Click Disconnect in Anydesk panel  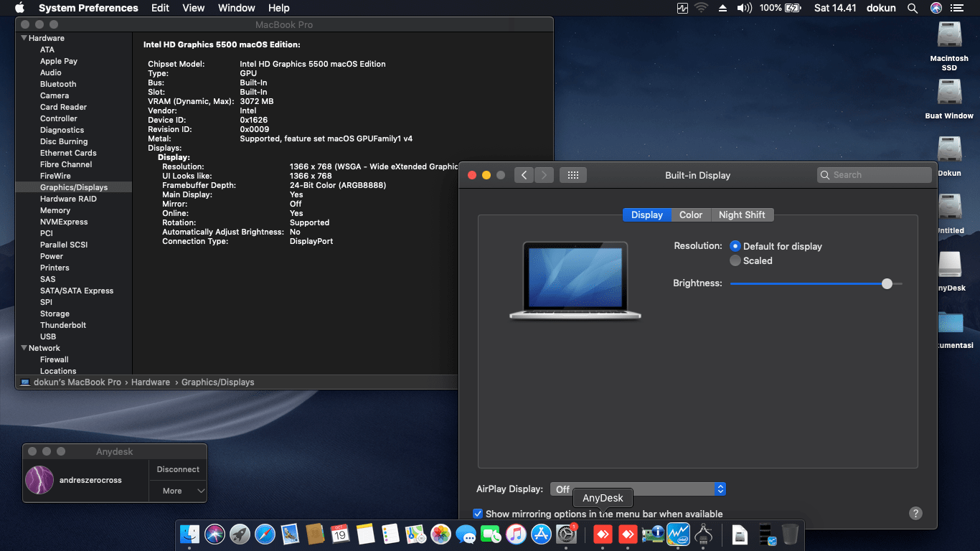178,469
